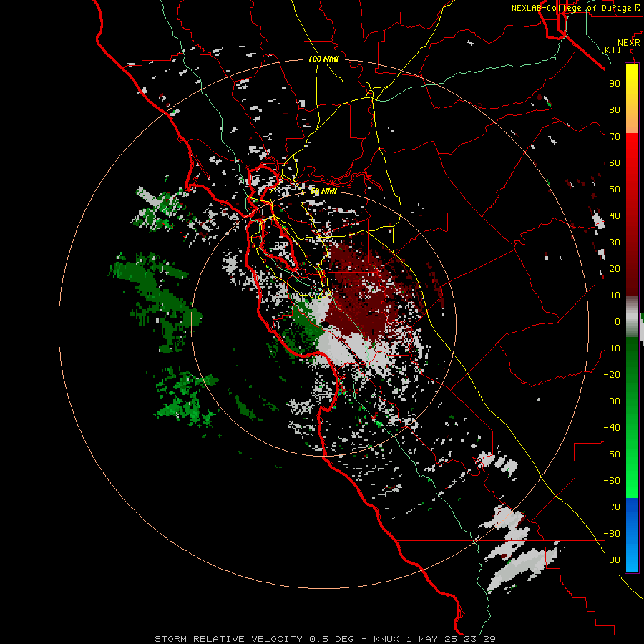Click the "NEXR" label above the color scale

(x=629, y=43)
